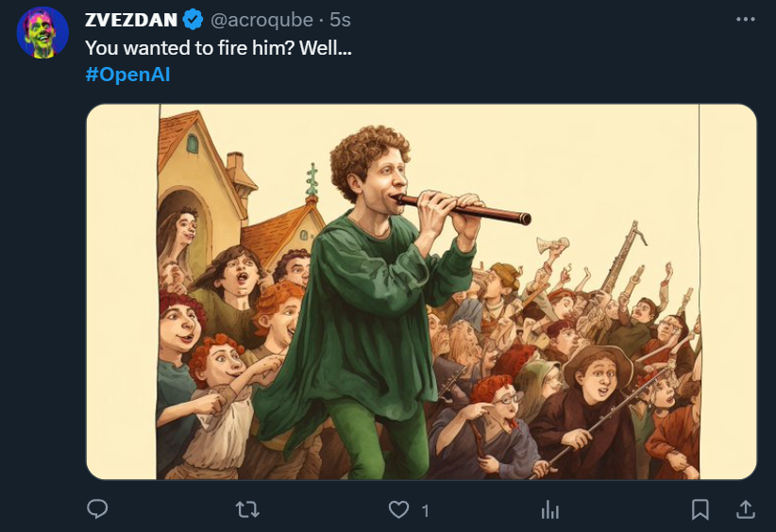Open the #OpenAI hashtag
The width and height of the screenshot is (776, 532).
coord(127,75)
